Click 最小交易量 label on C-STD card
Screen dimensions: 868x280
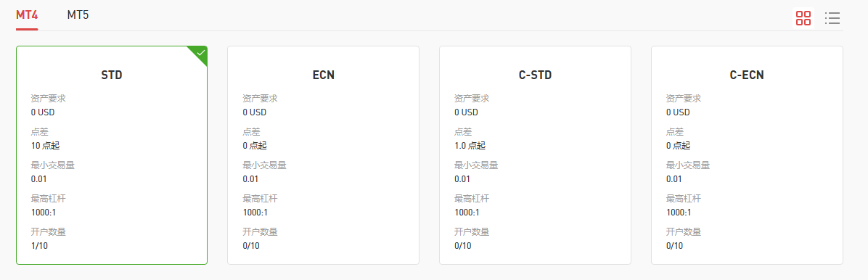[476, 165]
